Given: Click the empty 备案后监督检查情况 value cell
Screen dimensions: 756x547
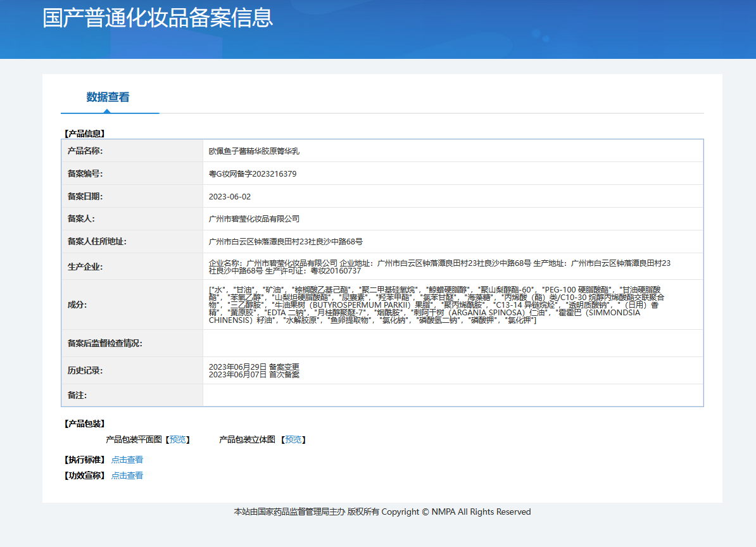Looking at the screenshot, I should [x=452, y=343].
